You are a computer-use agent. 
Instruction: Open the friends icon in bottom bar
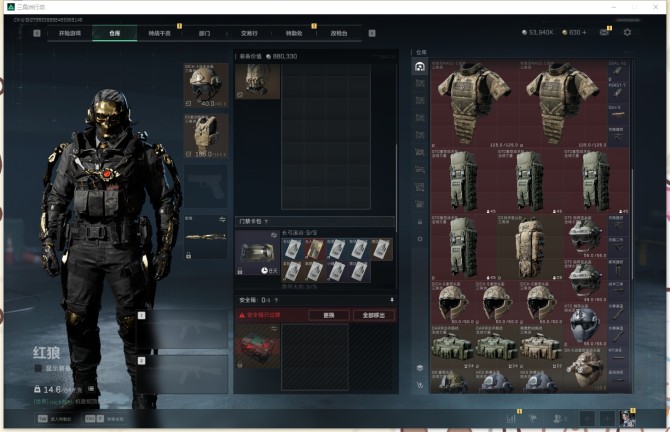558,418
